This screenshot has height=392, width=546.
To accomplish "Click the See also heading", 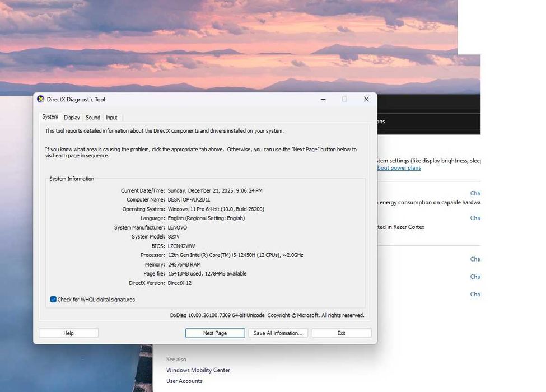I will [176, 359].
